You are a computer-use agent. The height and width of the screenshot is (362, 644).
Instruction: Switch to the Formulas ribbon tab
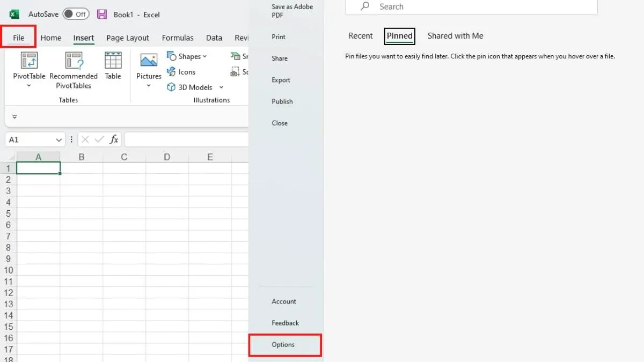tap(178, 38)
